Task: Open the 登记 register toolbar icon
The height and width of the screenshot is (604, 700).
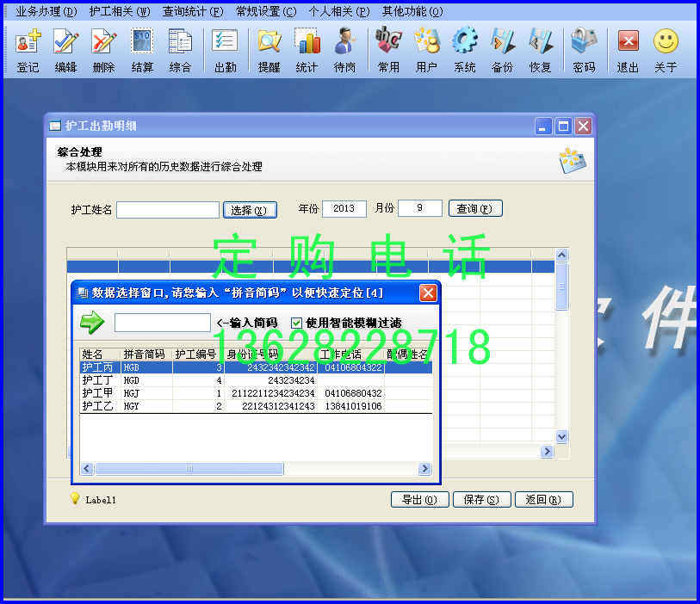Action: [x=28, y=50]
